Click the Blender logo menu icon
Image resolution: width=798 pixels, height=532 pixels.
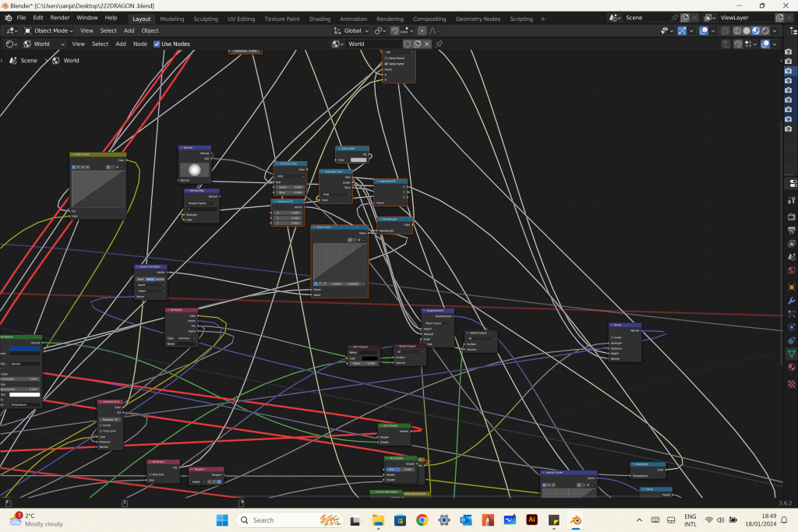8,18
